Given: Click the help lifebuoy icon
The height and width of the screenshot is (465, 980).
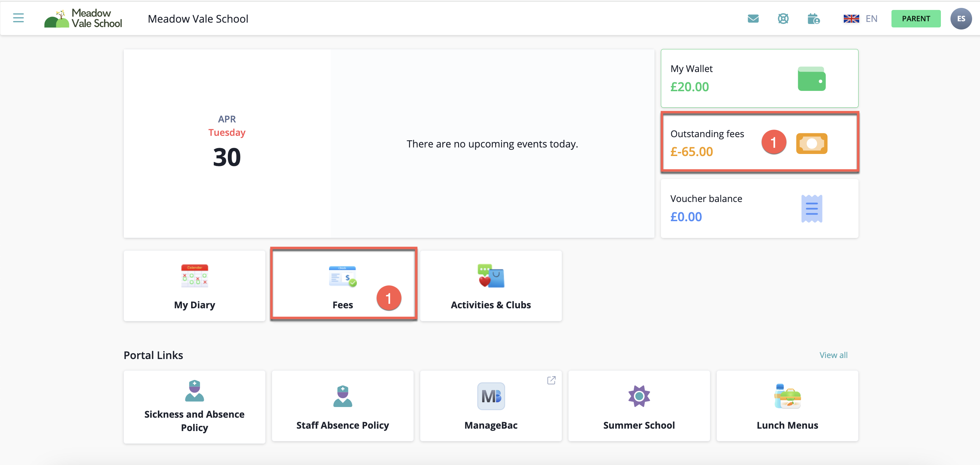Looking at the screenshot, I should [783, 19].
